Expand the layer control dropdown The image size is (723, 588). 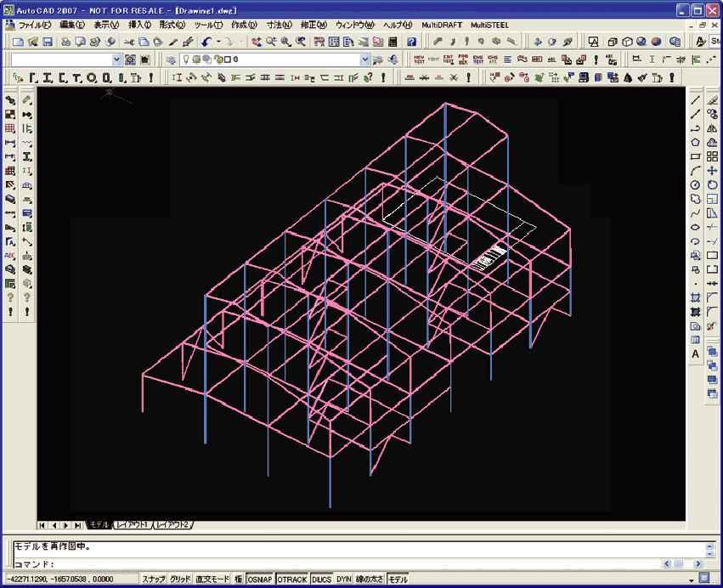point(364,59)
